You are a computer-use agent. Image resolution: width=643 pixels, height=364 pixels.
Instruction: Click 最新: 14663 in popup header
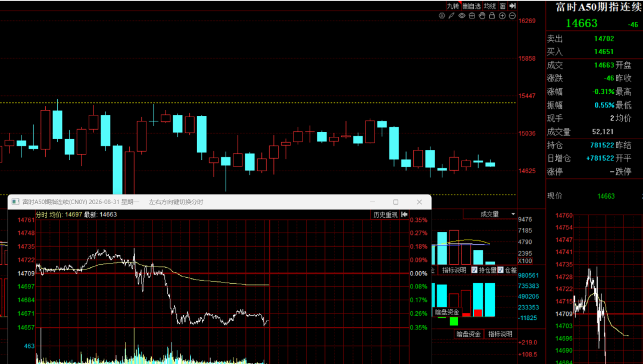(x=101, y=215)
